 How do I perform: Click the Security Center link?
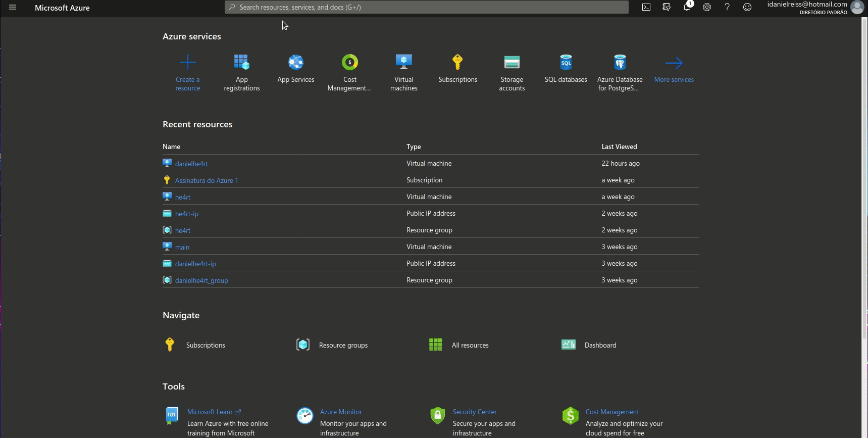[475, 412]
